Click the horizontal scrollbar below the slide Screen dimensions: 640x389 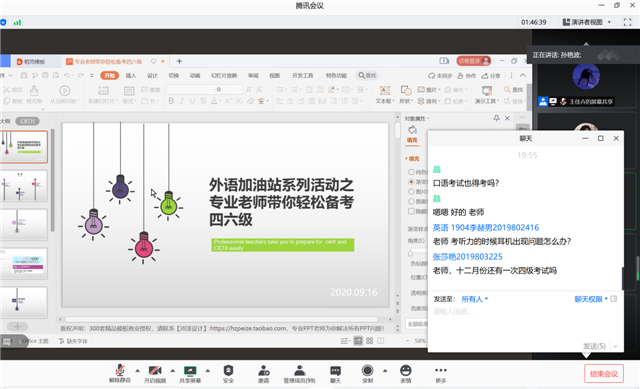222,319
